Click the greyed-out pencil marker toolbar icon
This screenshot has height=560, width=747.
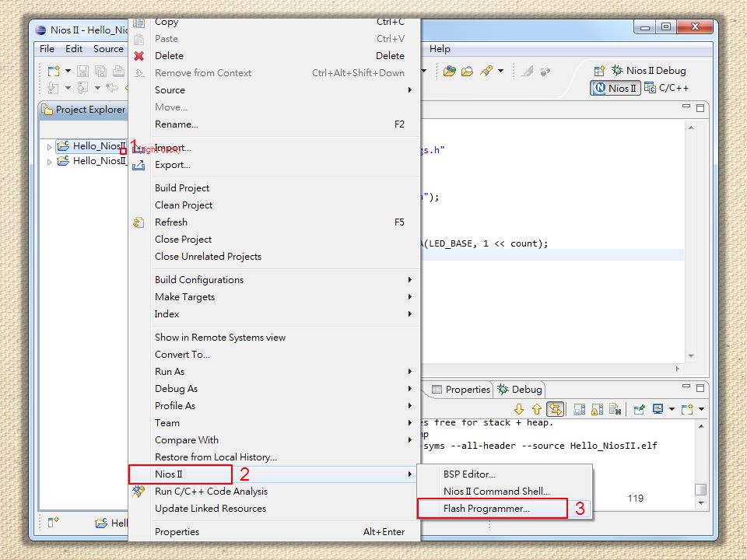coord(527,72)
